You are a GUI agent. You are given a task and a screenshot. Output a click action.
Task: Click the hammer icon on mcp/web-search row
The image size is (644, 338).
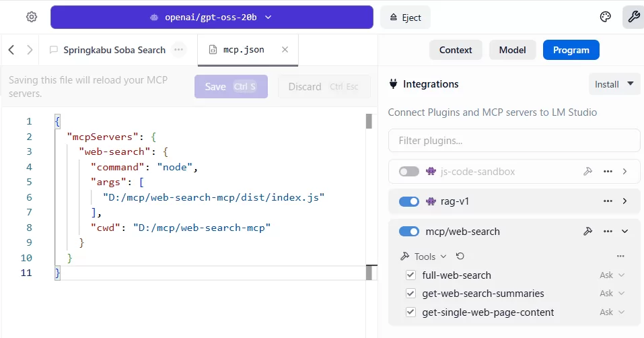(x=587, y=232)
